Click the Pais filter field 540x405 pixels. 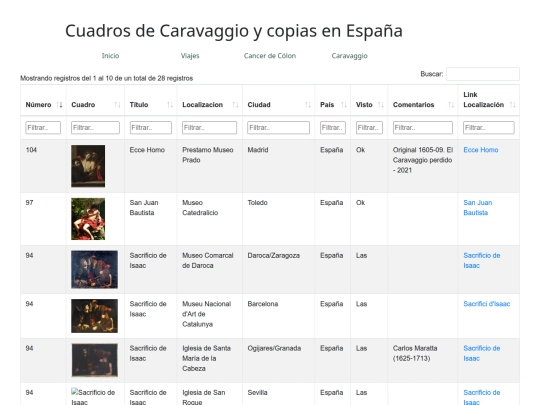(333, 127)
